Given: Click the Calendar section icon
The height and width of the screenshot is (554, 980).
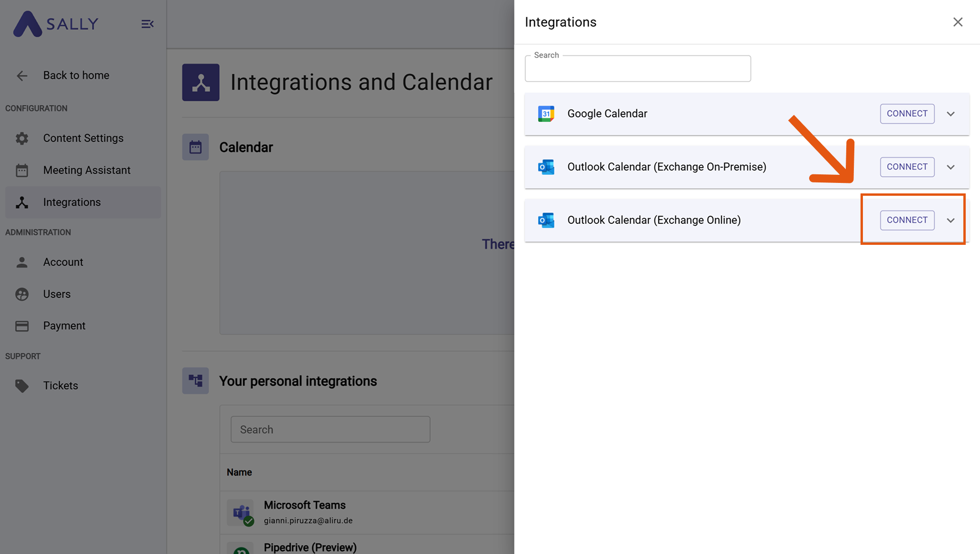Looking at the screenshot, I should pyautogui.click(x=195, y=147).
